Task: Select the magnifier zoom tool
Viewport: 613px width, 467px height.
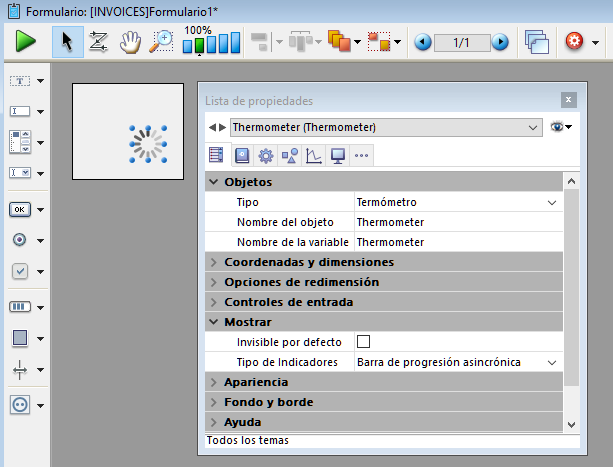Action: pyautogui.click(x=160, y=42)
